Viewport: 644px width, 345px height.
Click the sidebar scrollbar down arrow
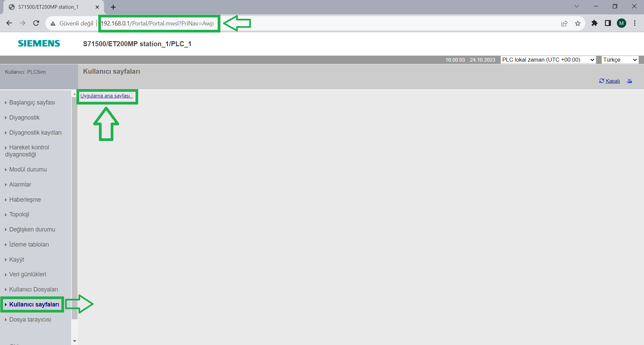(74, 341)
